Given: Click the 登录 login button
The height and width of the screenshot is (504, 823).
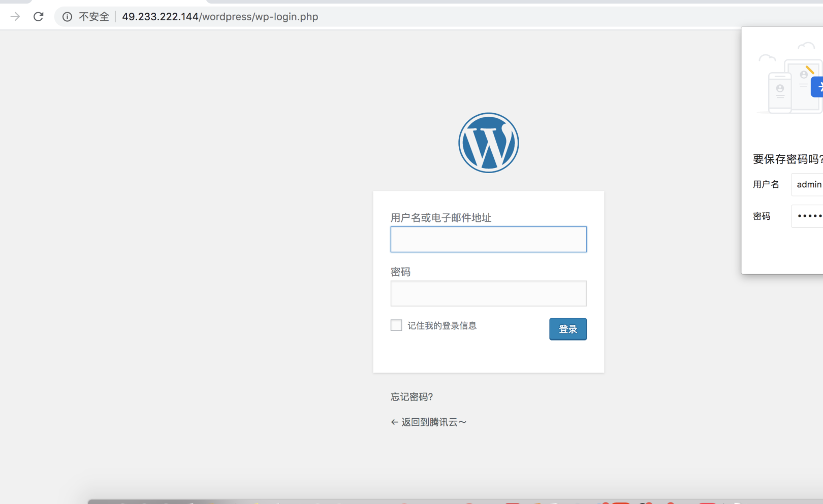Looking at the screenshot, I should (568, 329).
